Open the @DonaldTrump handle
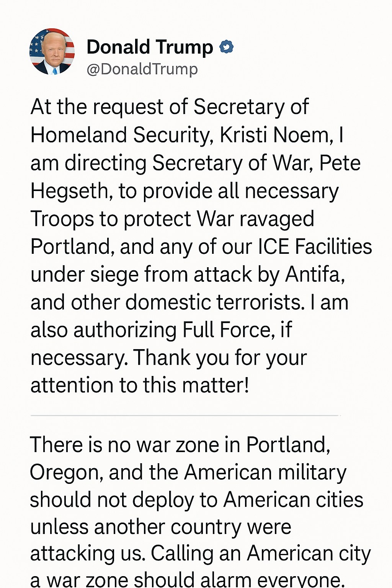 point(142,69)
